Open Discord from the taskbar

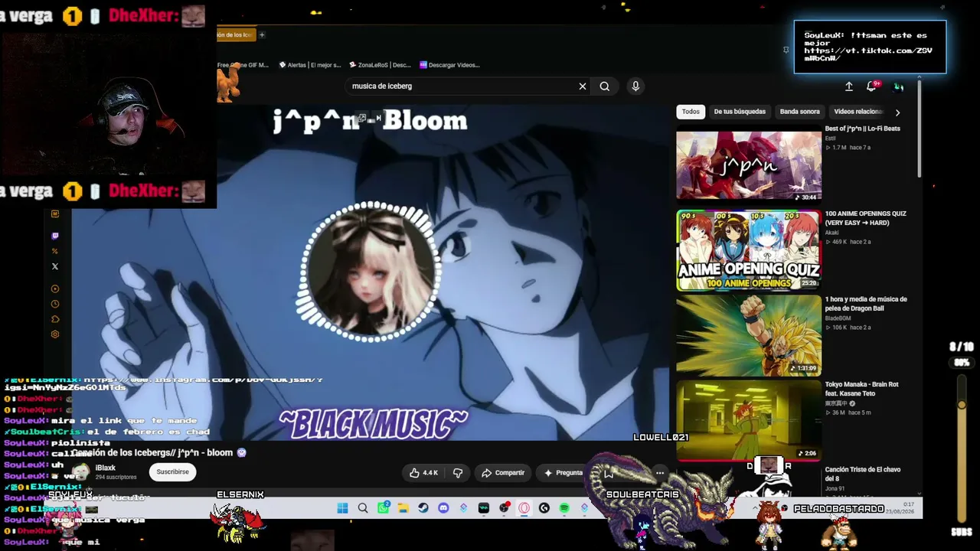(443, 508)
